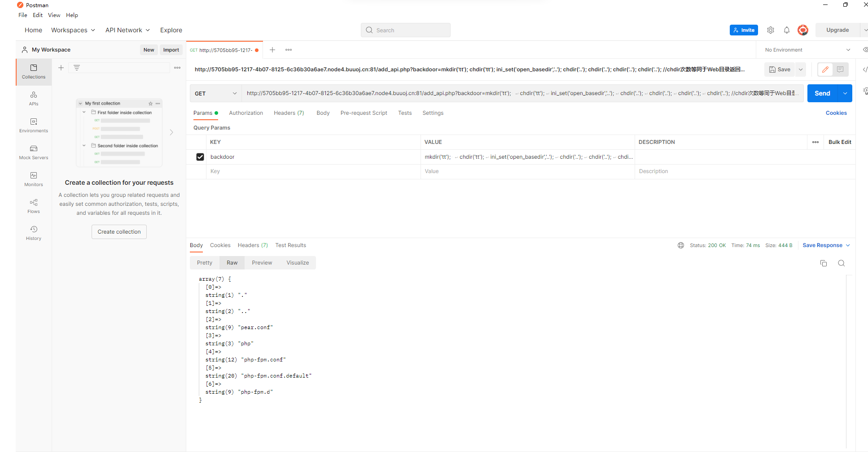Click the blue Send button
This screenshot has height=452, width=868.
tap(823, 93)
